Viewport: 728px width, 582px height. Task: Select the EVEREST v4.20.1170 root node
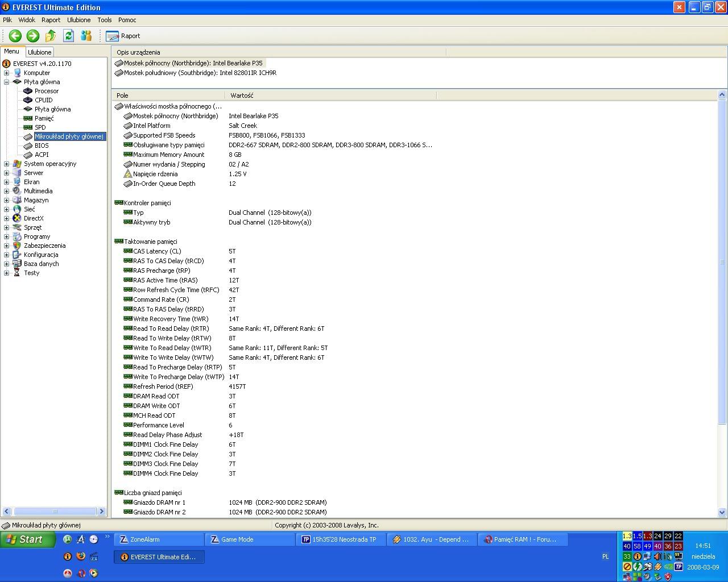click(x=43, y=64)
